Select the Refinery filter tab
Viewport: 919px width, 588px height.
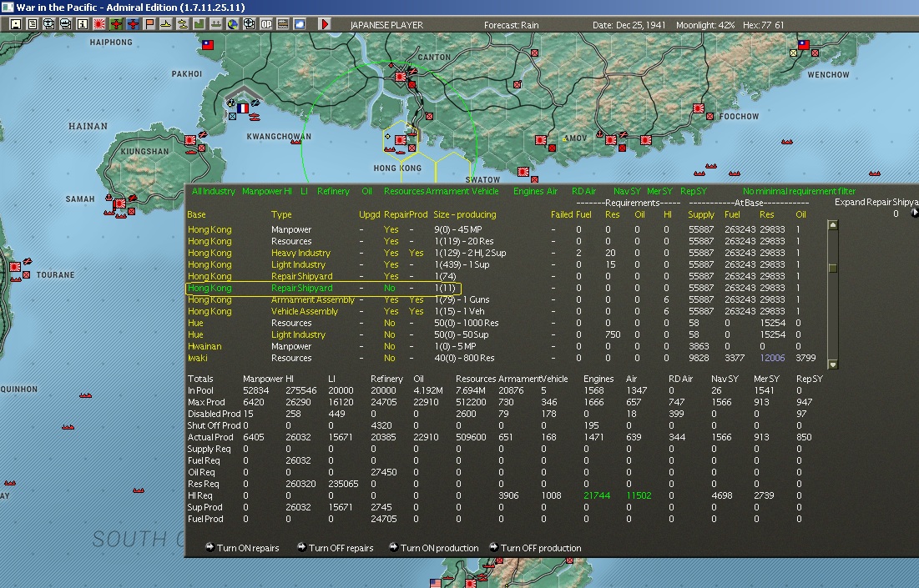tap(333, 191)
